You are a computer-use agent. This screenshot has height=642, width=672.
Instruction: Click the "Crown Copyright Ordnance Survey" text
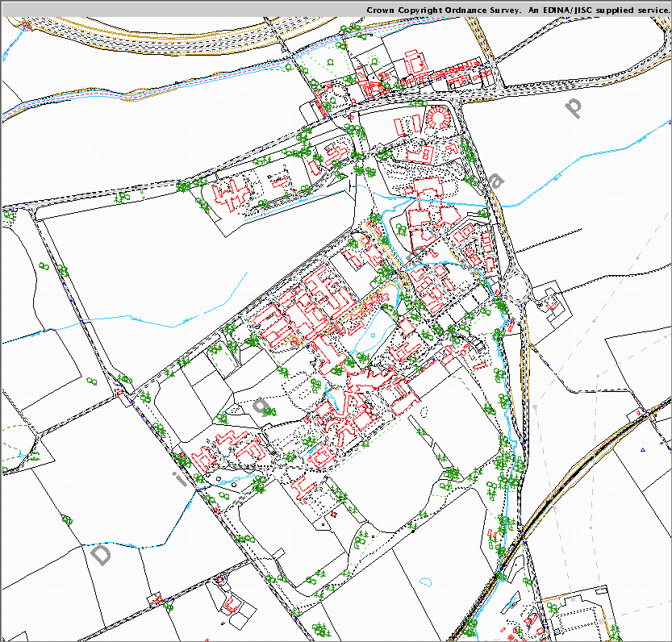[443, 10]
